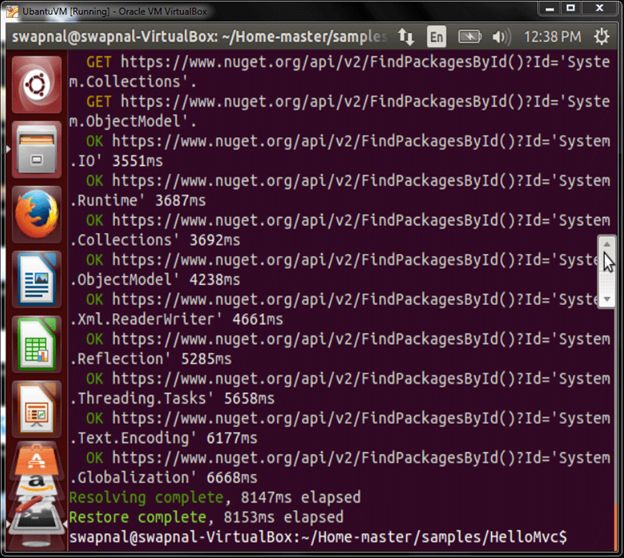Click the '.Text.Encoding' 6177ms text

click(164, 438)
